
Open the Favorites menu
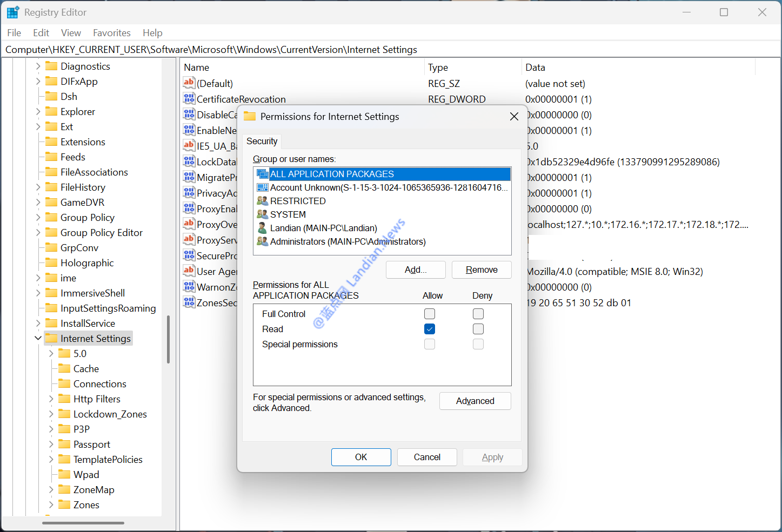[112, 33]
